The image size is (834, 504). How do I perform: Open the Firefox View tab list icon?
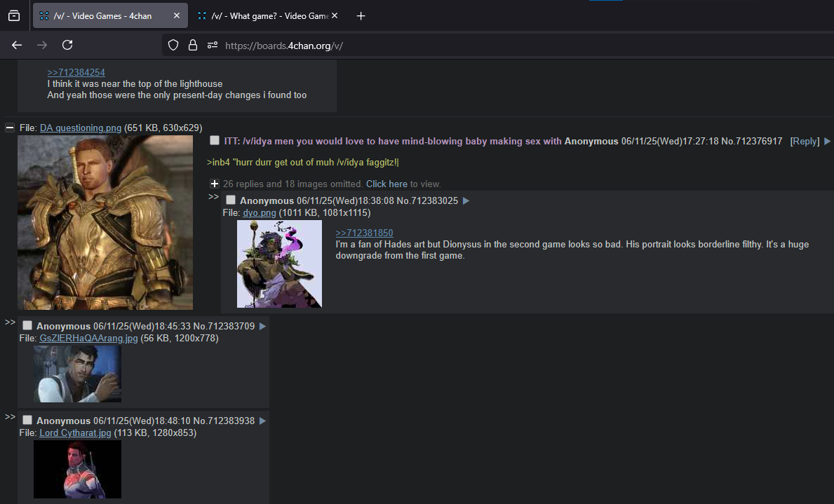14,16
